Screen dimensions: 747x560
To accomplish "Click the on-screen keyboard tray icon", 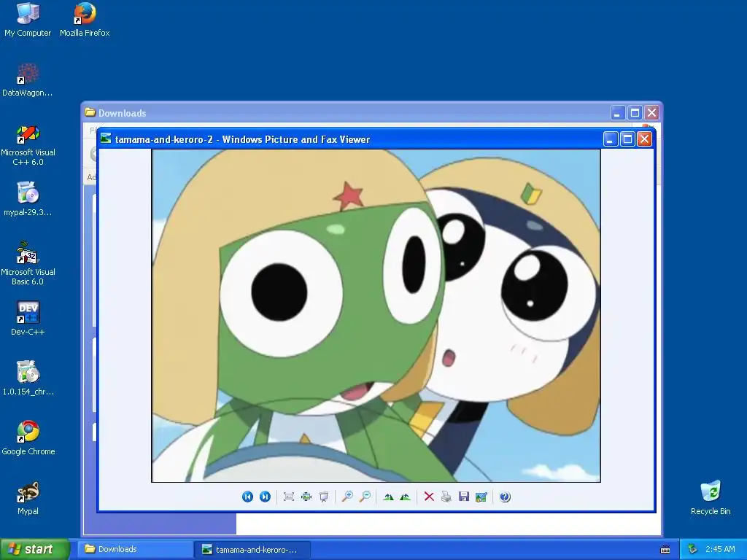I will [x=665, y=550].
